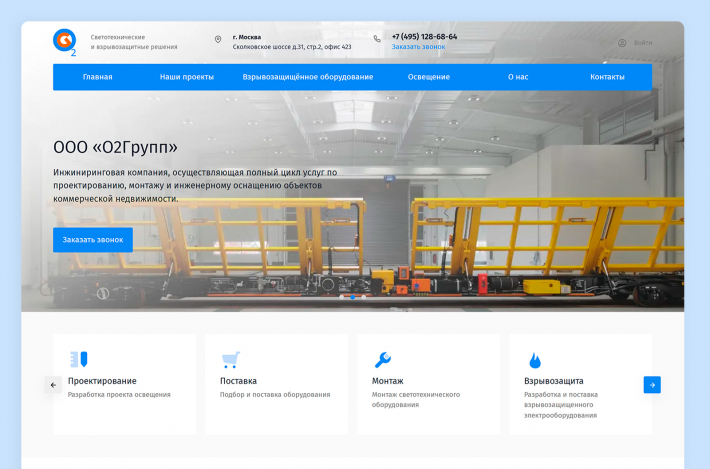Open the Наши проекты menu item
Viewport: 710px width, 469px height.
(187, 77)
